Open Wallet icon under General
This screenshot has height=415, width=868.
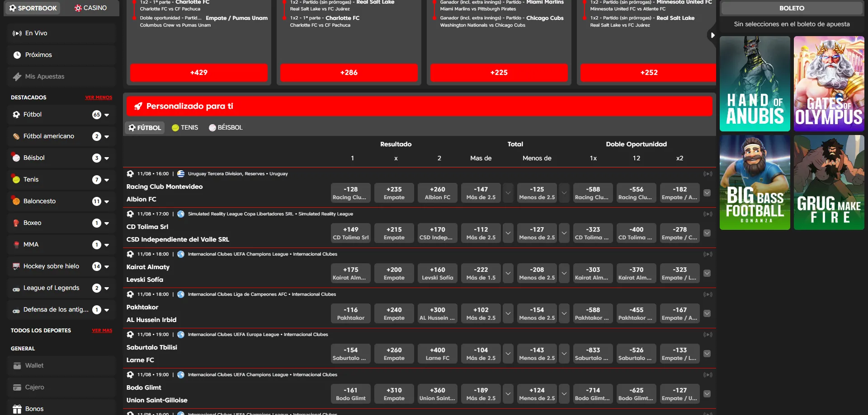tap(17, 366)
